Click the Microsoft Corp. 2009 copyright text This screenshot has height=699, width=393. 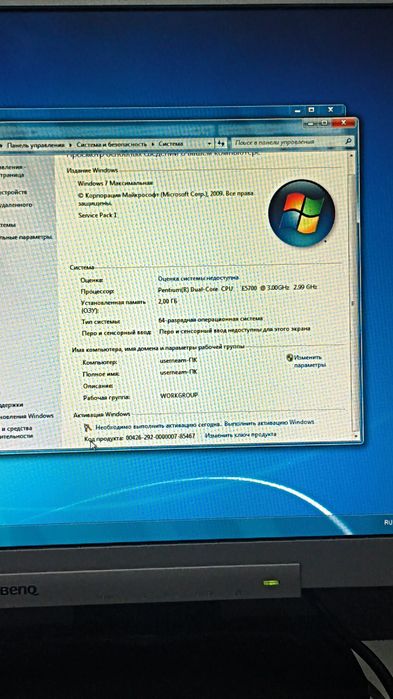click(166, 198)
